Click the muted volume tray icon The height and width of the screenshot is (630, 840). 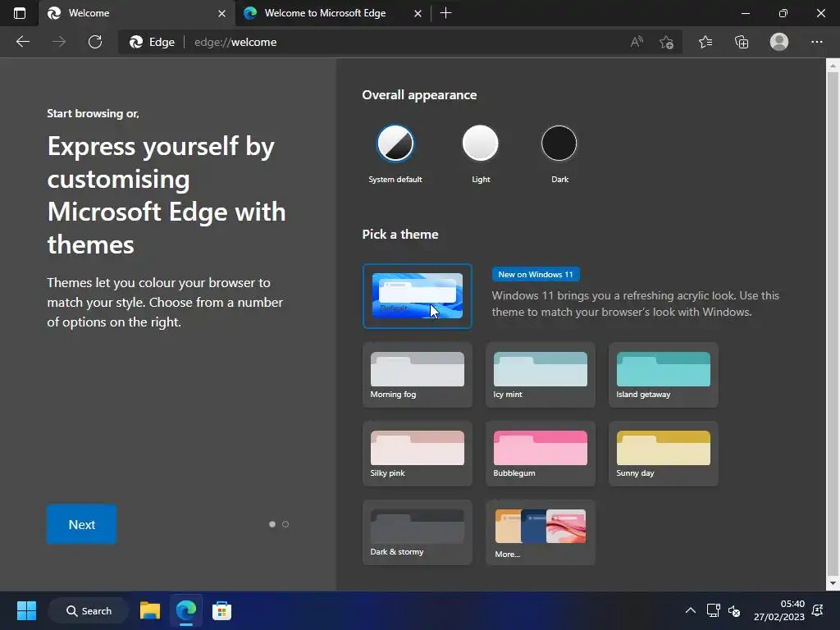click(734, 610)
